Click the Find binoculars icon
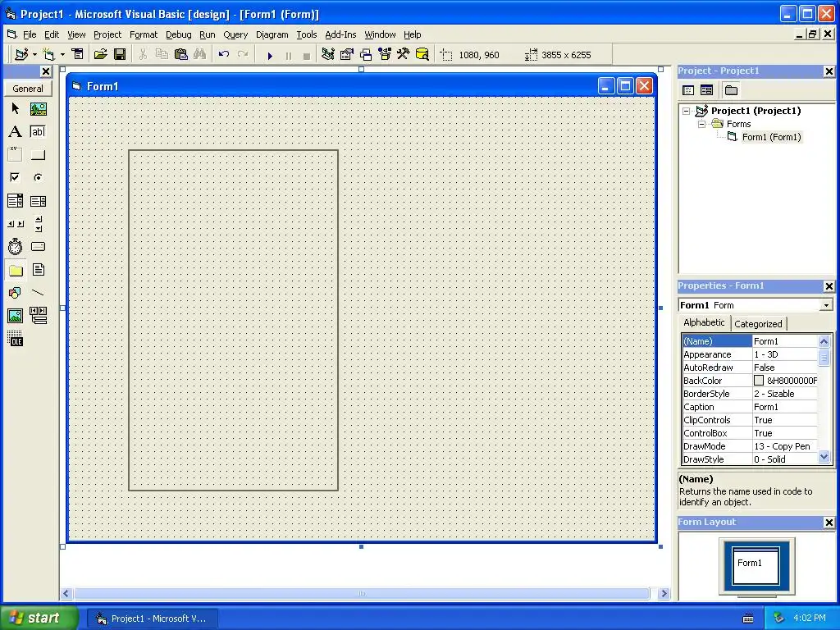Screen dimensions: 840x630 tap(200, 55)
